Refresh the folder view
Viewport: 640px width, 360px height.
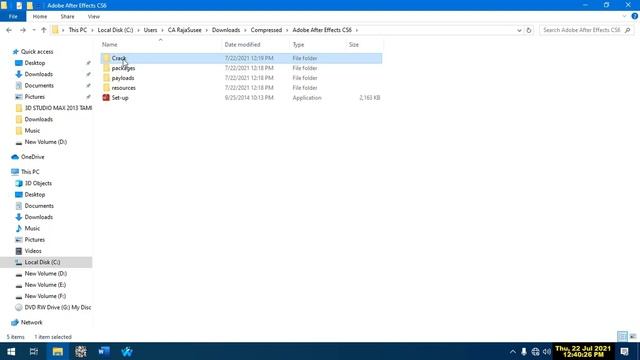(529, 30)
